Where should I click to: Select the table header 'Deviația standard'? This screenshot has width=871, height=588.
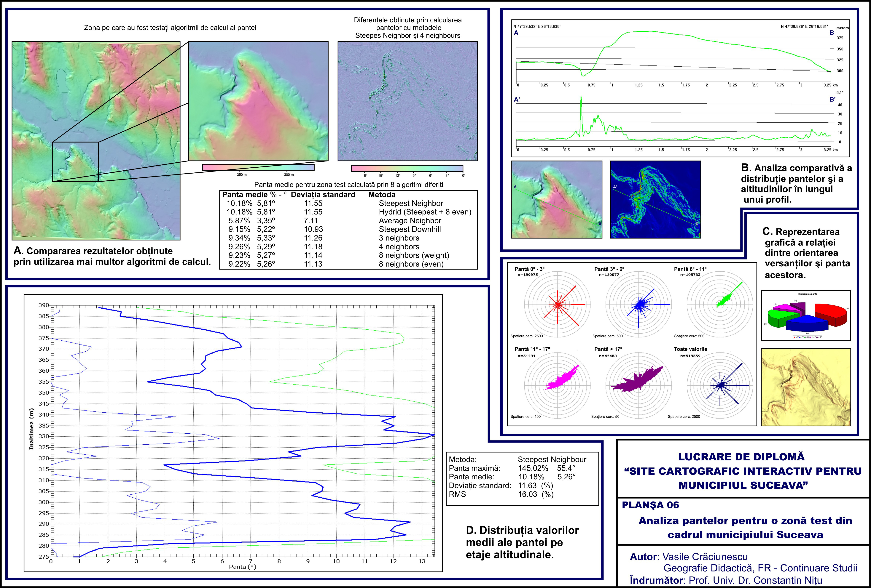point(323,195)
